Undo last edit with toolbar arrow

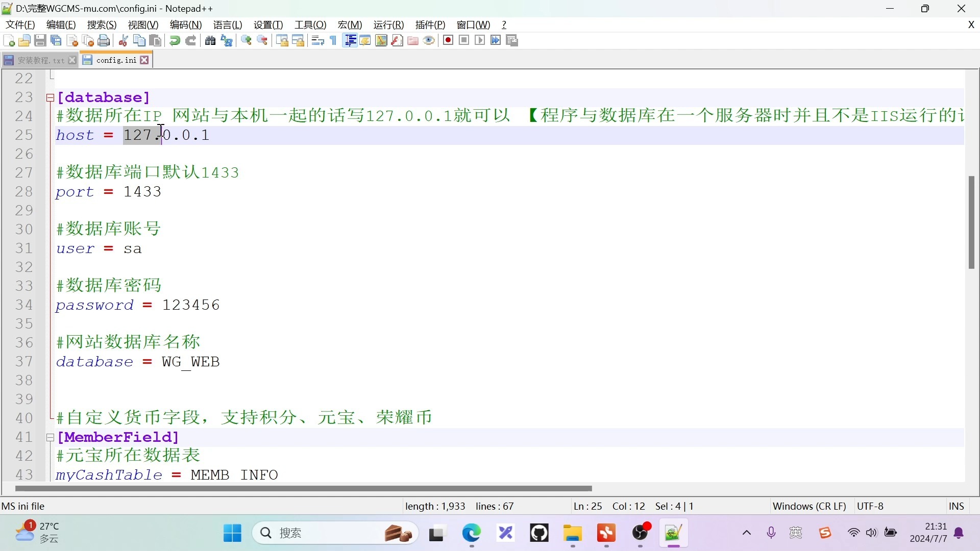175,41
